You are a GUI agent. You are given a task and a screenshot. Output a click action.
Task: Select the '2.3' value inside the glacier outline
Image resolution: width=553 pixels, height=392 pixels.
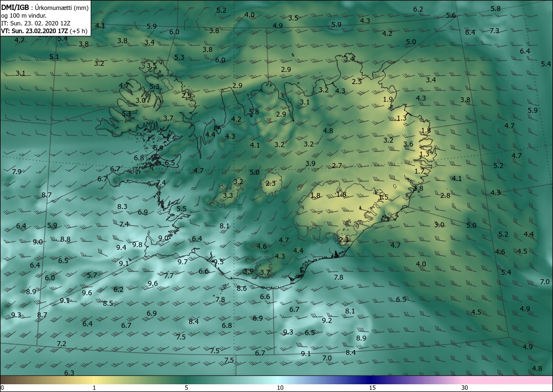coord(270,184)
